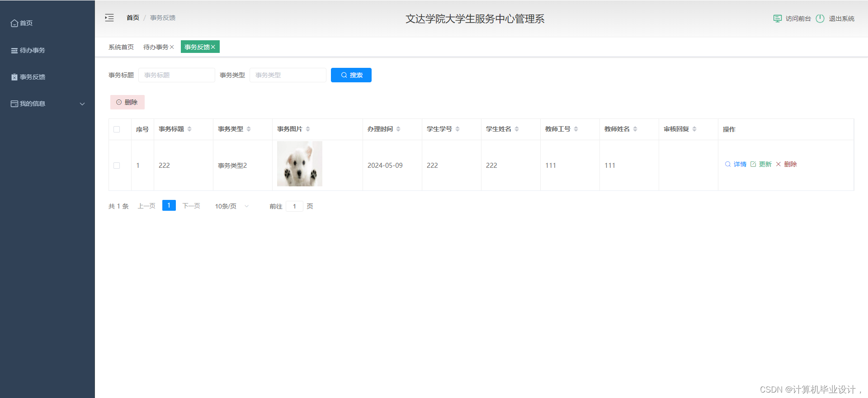The height and width of the screenshot is (398, 868).
Task: Close the 事务反馈 tab with its X
Action: 213,47
